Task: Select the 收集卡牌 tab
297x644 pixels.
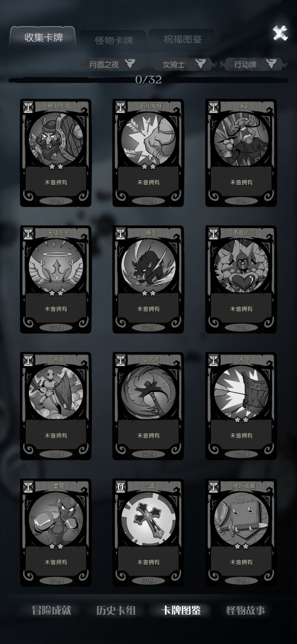Action: point(43,38)
